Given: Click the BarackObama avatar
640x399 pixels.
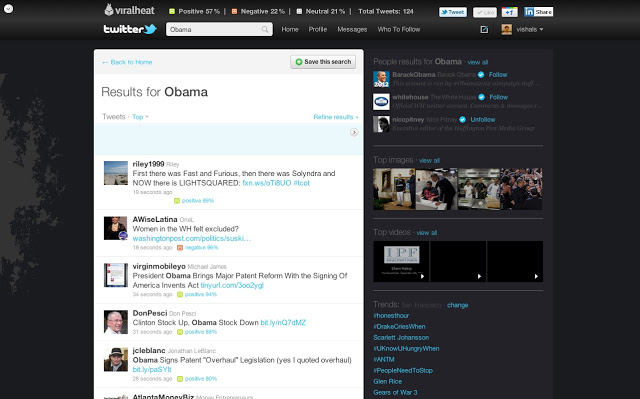Looking at the screenshot, I should pyautogui.click(x=381, y=79).
